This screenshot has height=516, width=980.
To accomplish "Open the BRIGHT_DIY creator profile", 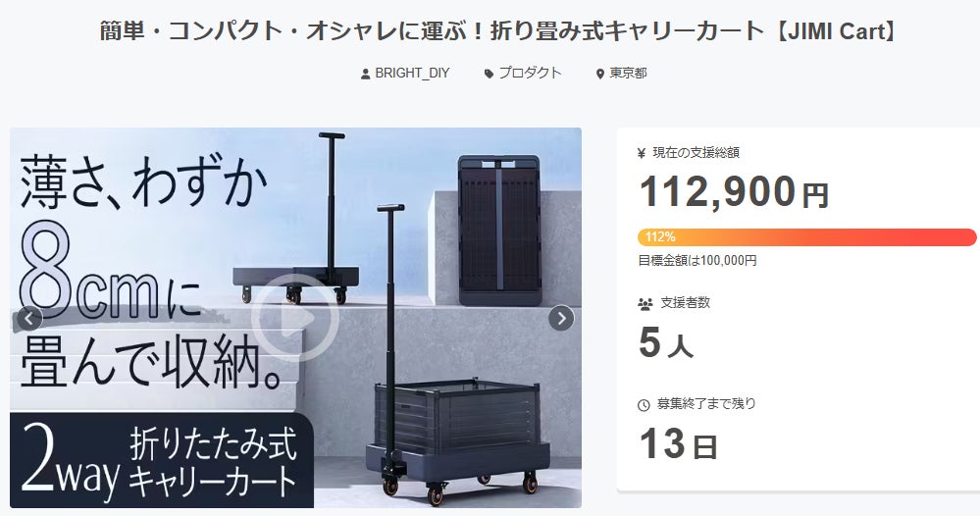I will (x=412, y=74).
